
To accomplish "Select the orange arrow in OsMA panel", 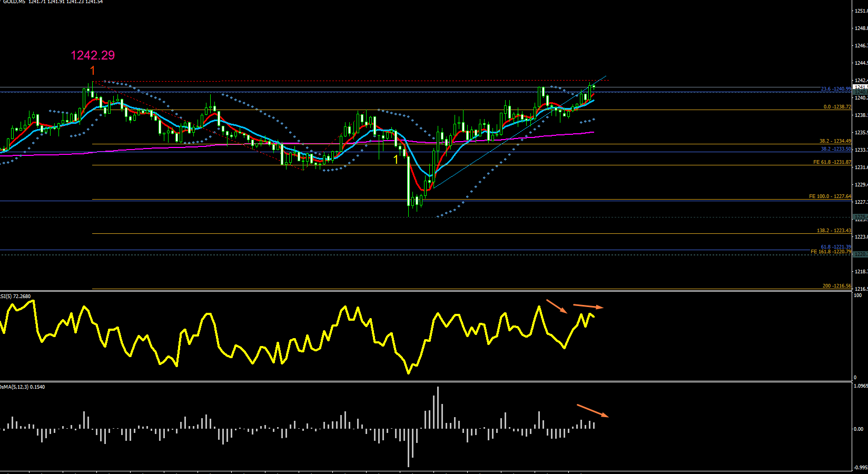I will point(593,411).
